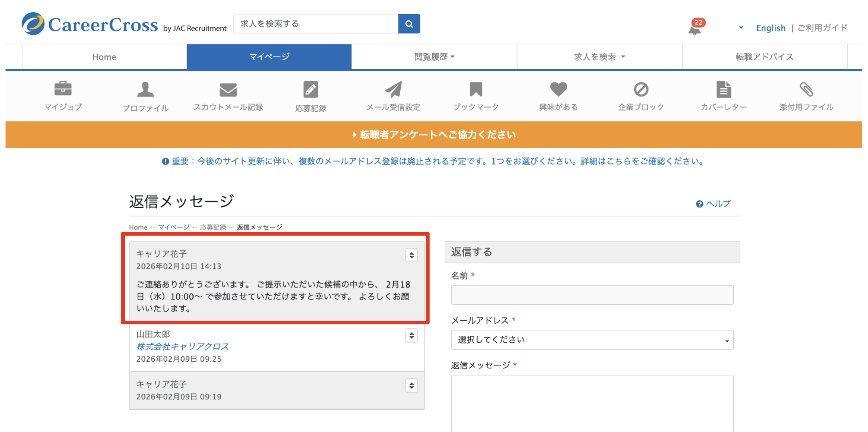This screenshot has width=868, height=432.
Task: Open the マイジョブ briefcase icon
Action: 63,89
